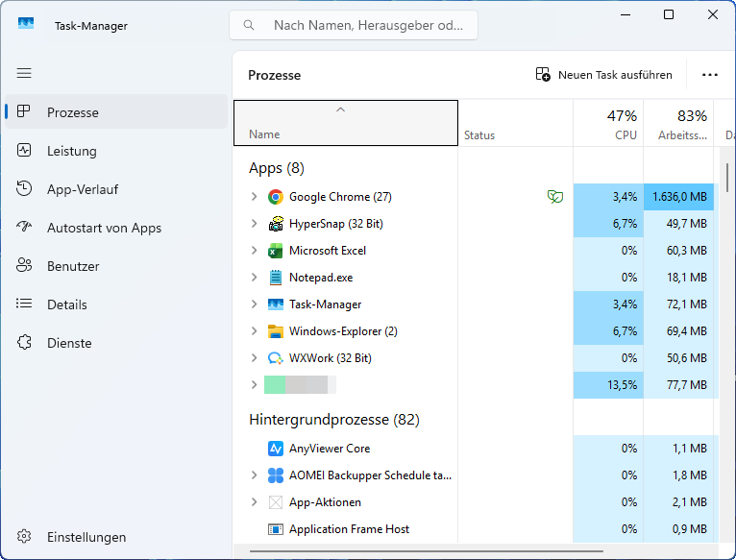Screen dimensions: 736x560
Task: Sort processes by CPU column header
Action: [608, 124]
